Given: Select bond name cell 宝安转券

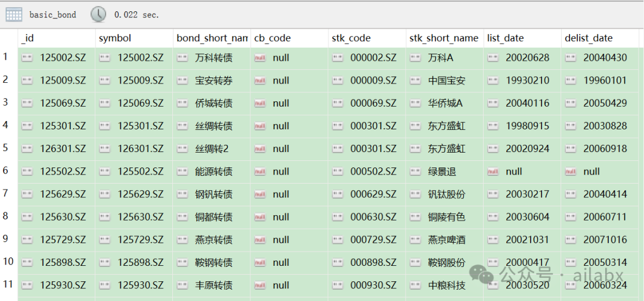Looking at the screenshot, I should 212,80.
